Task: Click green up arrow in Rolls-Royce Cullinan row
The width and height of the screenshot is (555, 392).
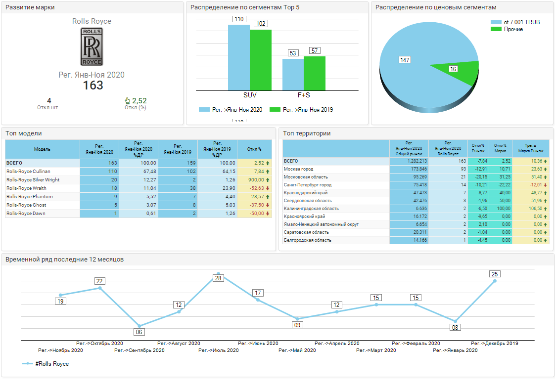Action: pyautogui.click(x=268, y=172)
